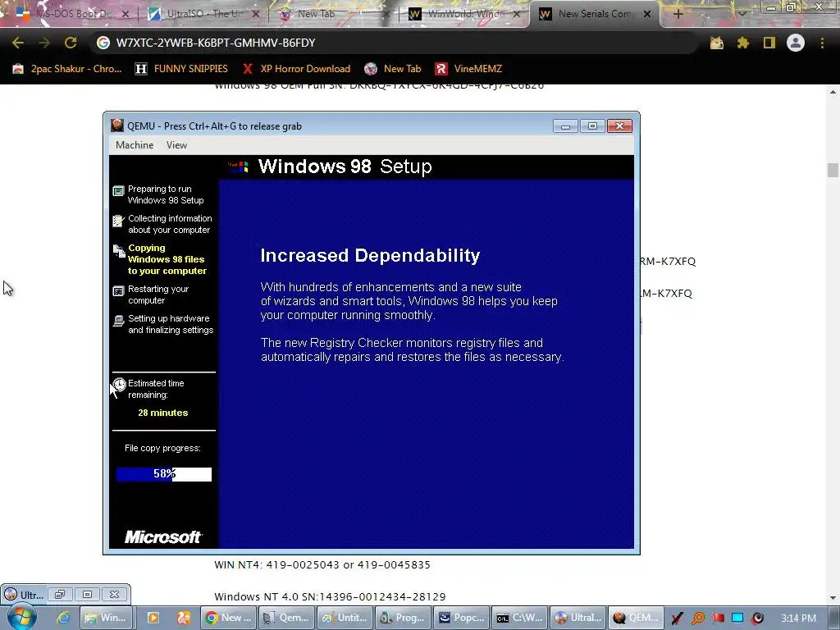Close the UltraISO browser tab

click(x=256, y=14)
